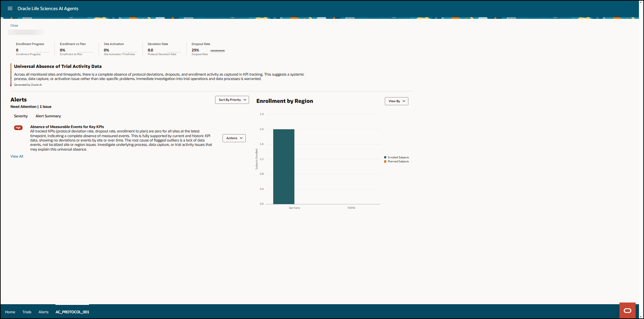
Task: Open the hamburger navigation menu
Action: [x=10, y=8]
